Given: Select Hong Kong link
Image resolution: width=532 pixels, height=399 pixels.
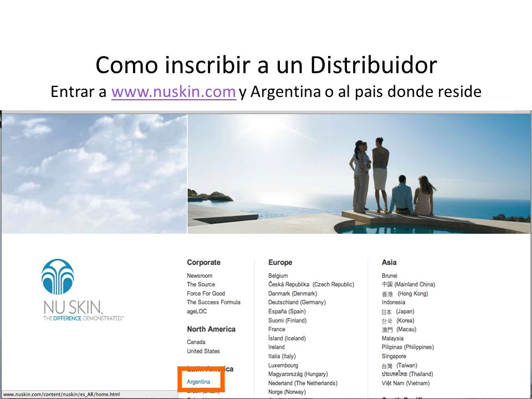Looking at the screenshot, I should pos(405,294).
